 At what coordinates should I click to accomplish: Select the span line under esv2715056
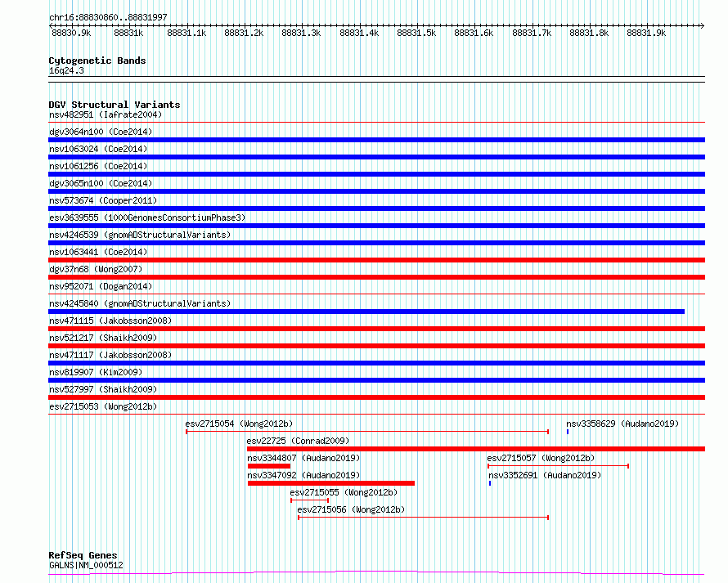[424, 518]
